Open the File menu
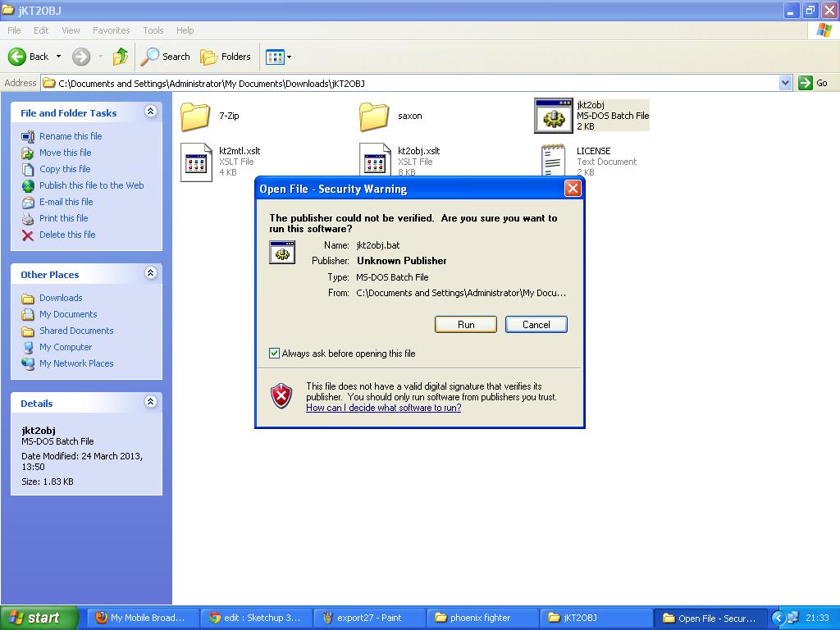 pyautogui.click(x=14, y=30)
